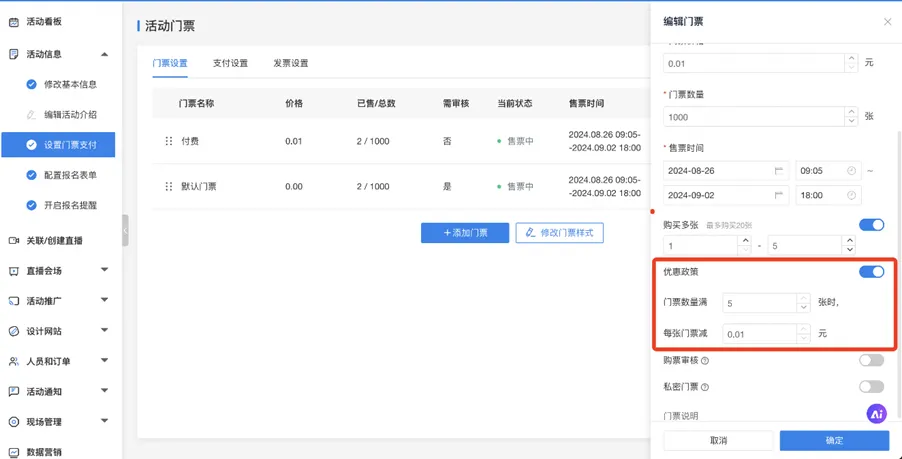Click the 购票审核 help question icon
The image size is (902, 459).
(x=705, y=361)
